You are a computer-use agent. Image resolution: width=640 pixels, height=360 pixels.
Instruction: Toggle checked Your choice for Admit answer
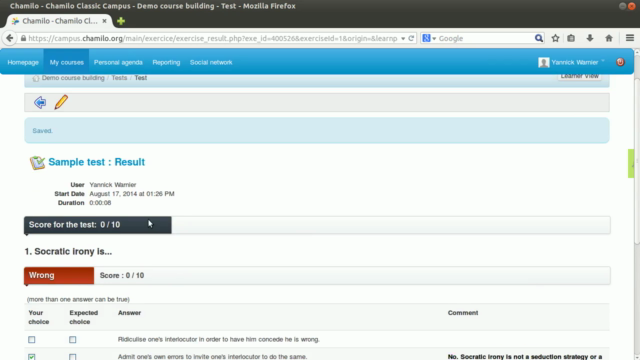pos(31,357)
